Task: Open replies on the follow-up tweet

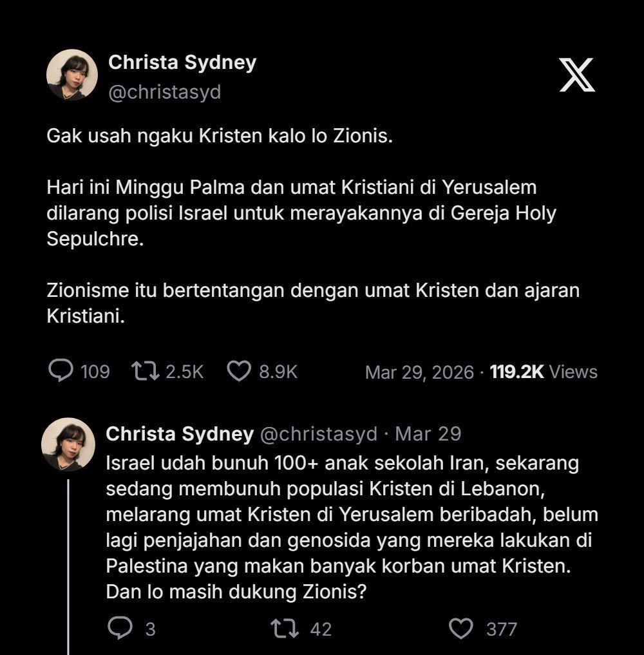Action: (119, 628)
